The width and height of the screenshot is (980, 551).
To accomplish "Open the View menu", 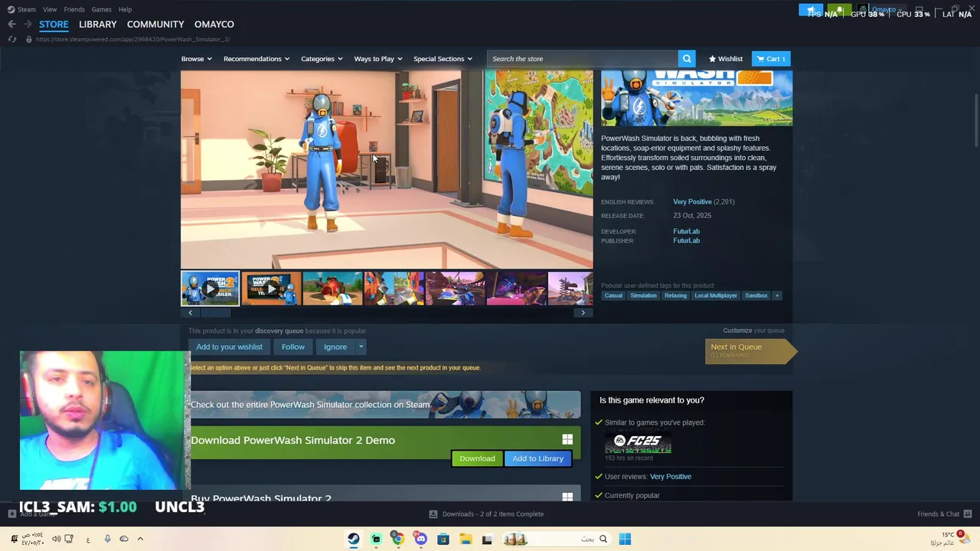I will pyautogui.click(x=50, y=9).
